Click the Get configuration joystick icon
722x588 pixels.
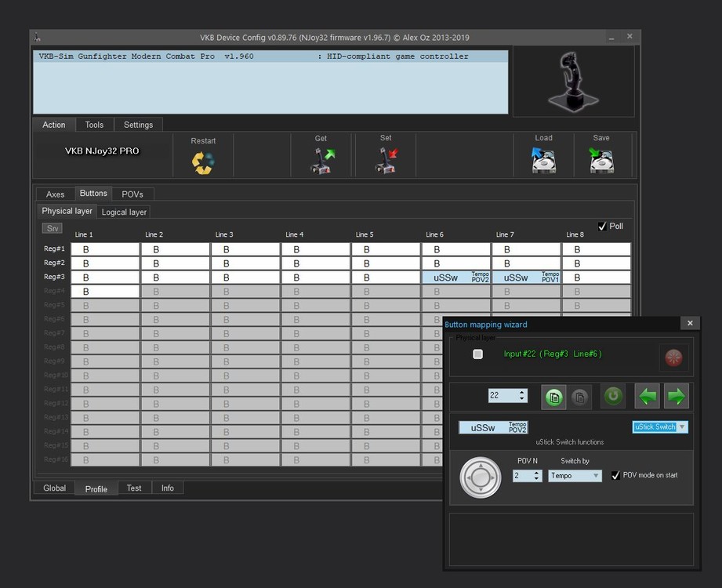coord(322,160)
